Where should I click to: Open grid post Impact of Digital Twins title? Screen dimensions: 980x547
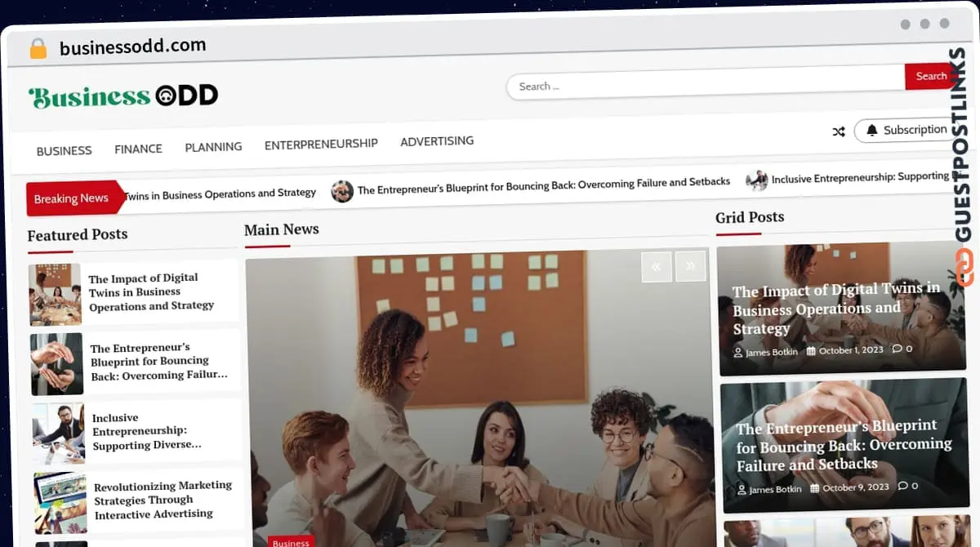pos(836,309)
